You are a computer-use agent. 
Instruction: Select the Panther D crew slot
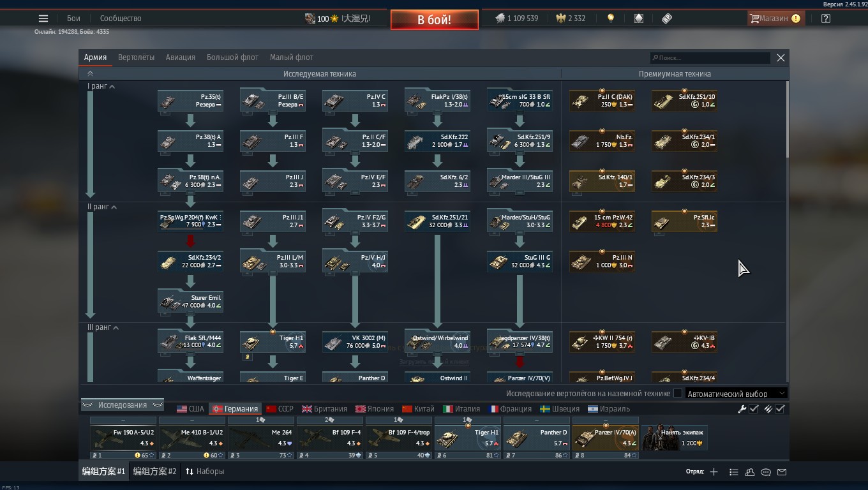536,438
